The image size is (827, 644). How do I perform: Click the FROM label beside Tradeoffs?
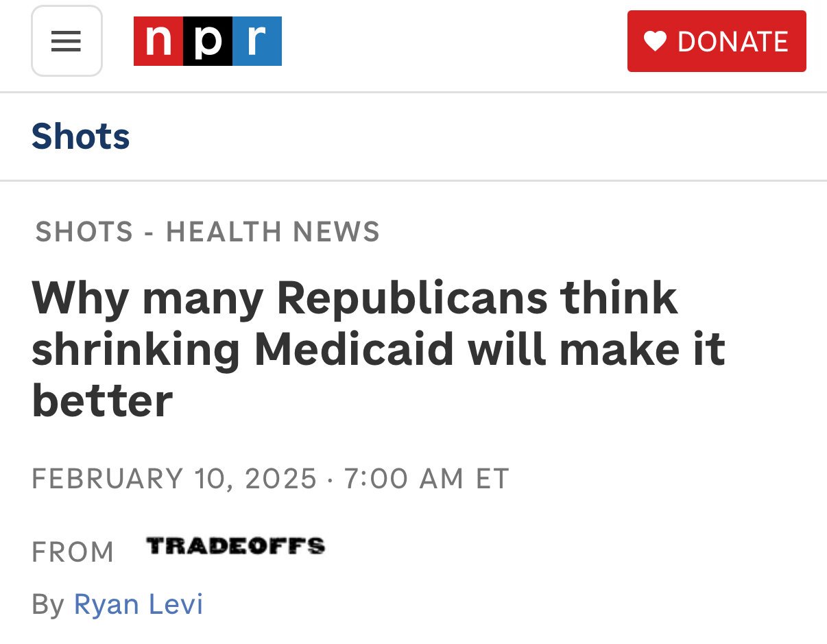pyautogui.click(x=73, y=552)
